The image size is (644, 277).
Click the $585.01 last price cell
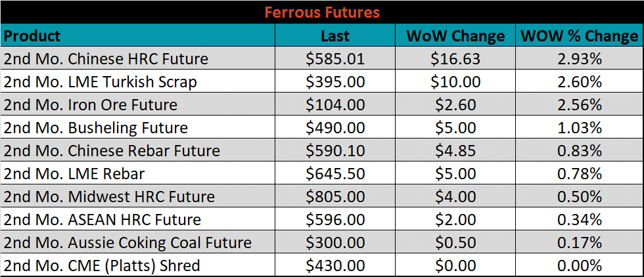click(x=335, y=58)
